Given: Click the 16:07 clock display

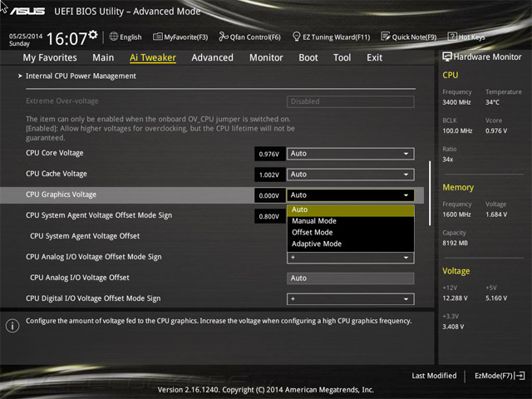Looking at the screenshot, I should 66,39.
